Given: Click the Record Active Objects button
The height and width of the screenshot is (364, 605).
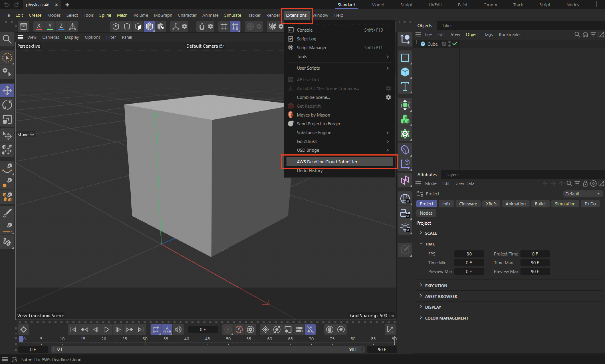Looking at the screenshot, I should tap(228, 329).
